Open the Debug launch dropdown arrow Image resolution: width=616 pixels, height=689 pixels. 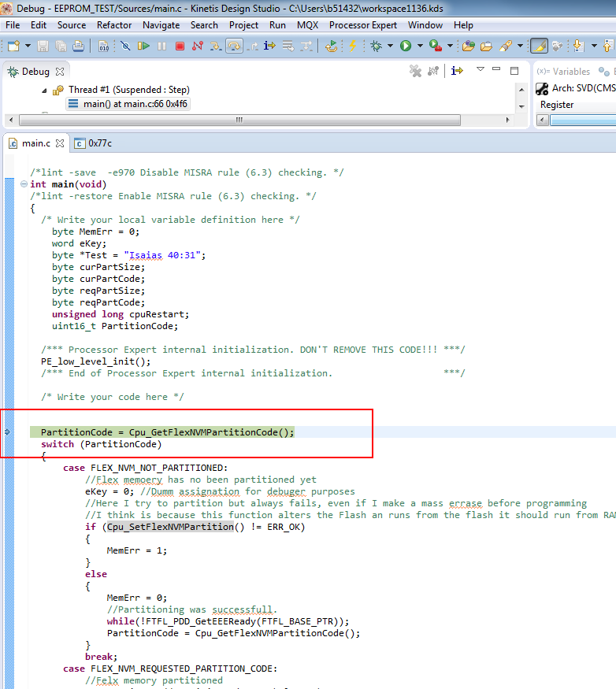point(390,46)
